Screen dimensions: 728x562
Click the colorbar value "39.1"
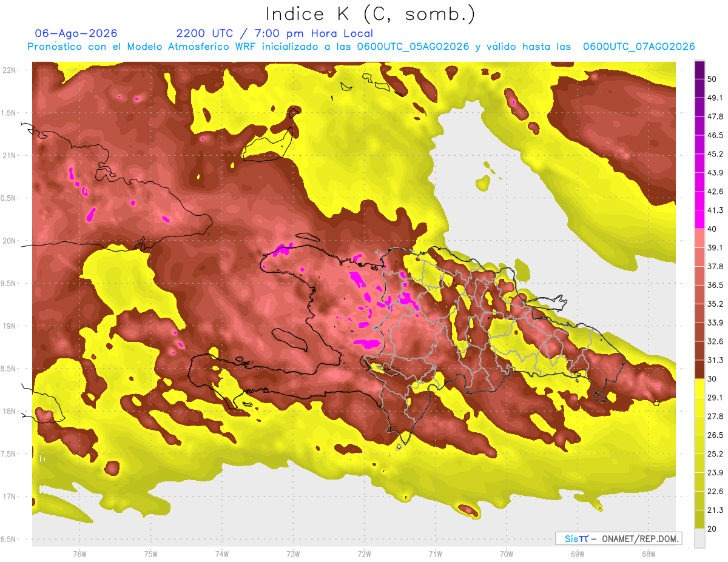click(x=715, y=248)
